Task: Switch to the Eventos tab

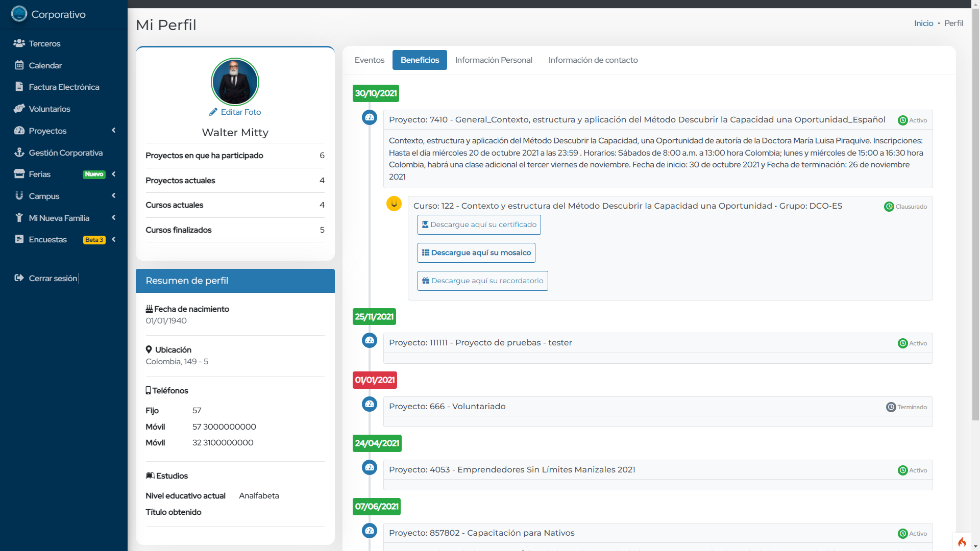Action: 369,60
